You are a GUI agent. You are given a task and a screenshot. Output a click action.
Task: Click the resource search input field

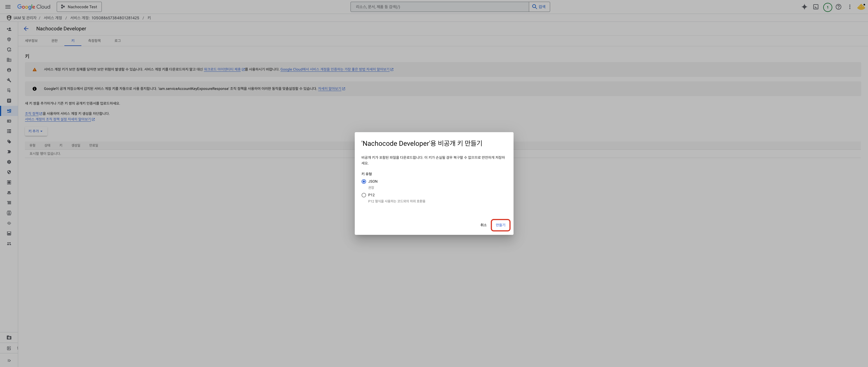(440, 7)
